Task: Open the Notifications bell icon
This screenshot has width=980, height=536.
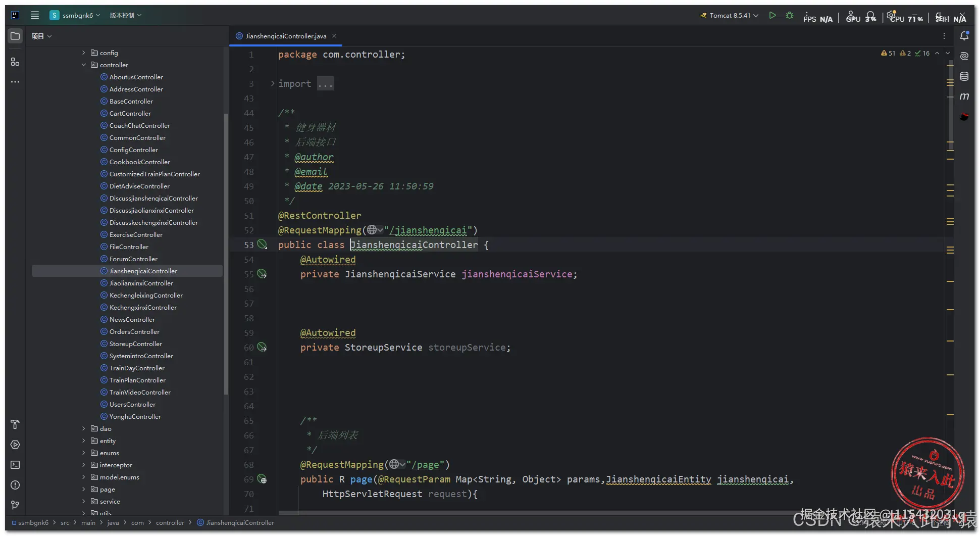Action: 964,36
